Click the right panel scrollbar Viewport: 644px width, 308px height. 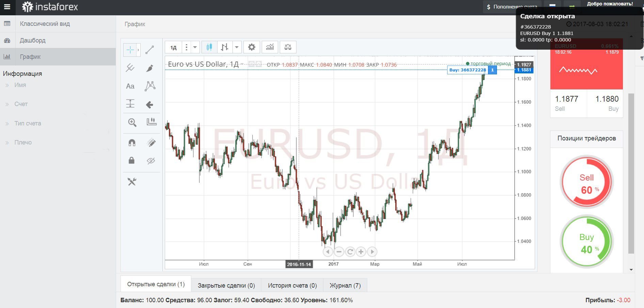[631, 173]
